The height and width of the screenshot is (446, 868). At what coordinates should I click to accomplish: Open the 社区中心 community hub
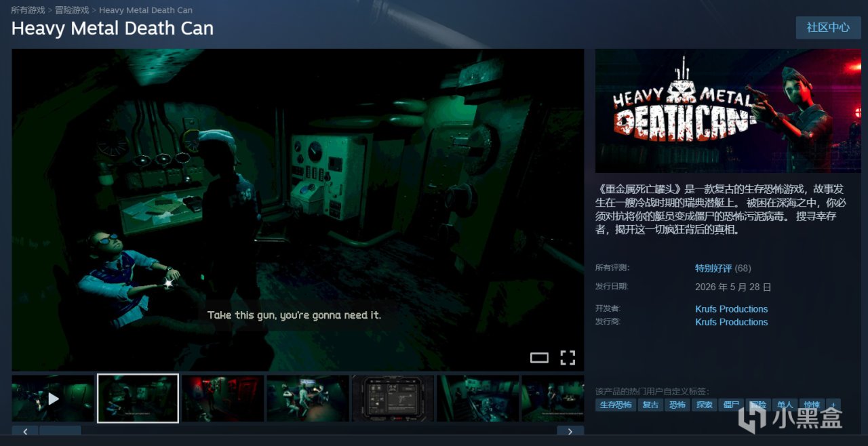tap(828, 28)
